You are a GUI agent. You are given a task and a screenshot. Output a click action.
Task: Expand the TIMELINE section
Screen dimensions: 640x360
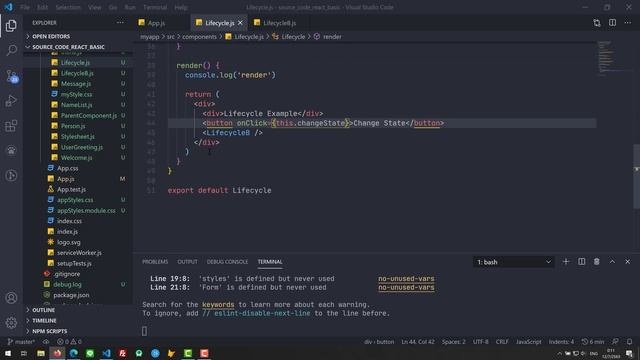[44, 321]
